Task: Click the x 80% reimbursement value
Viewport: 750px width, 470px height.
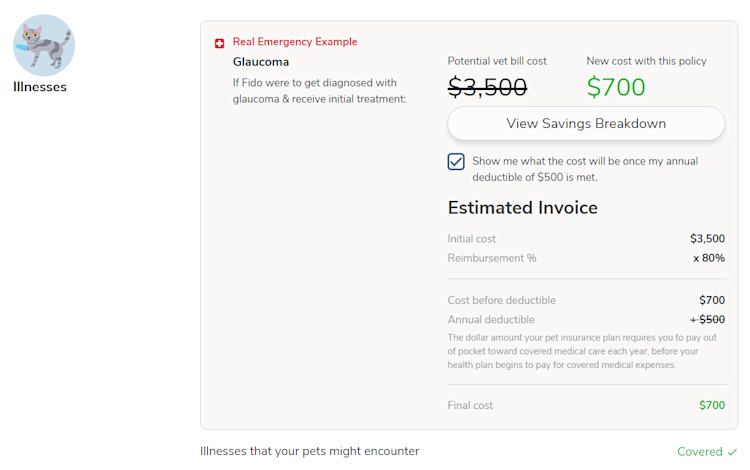Action: (x=709, y=258)
